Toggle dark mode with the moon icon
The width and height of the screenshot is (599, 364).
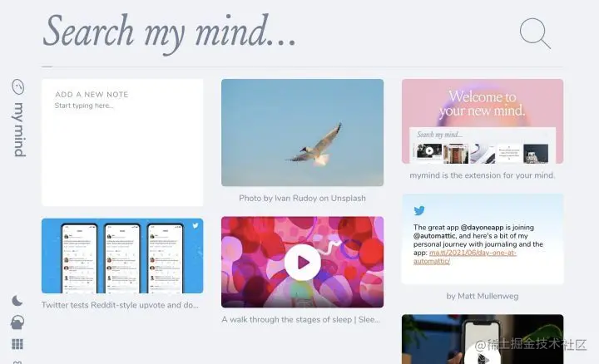[x=17, y=301]
